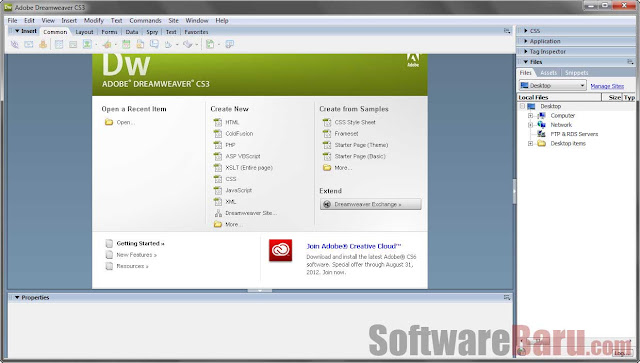Click the Local Files column header

[559, 97]
